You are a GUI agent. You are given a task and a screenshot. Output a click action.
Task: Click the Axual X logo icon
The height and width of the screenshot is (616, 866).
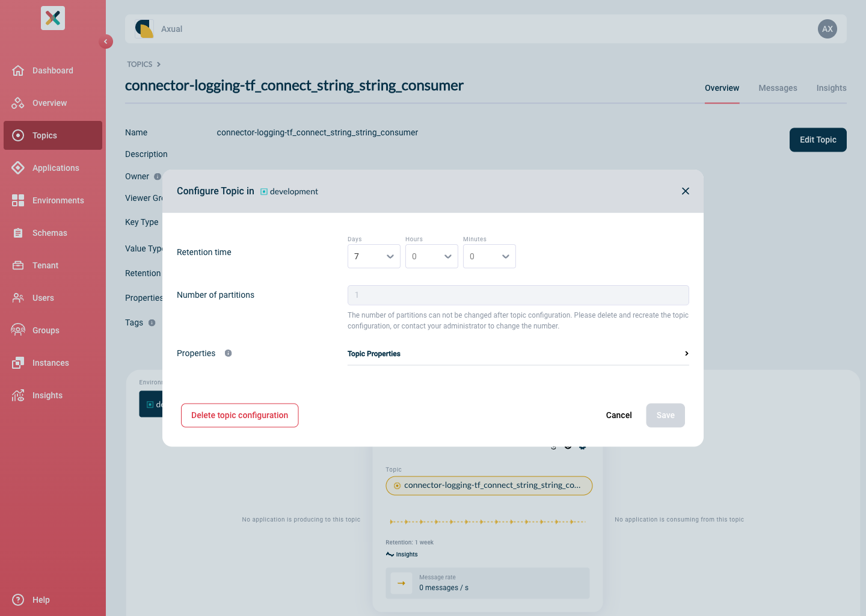[53, 18]
